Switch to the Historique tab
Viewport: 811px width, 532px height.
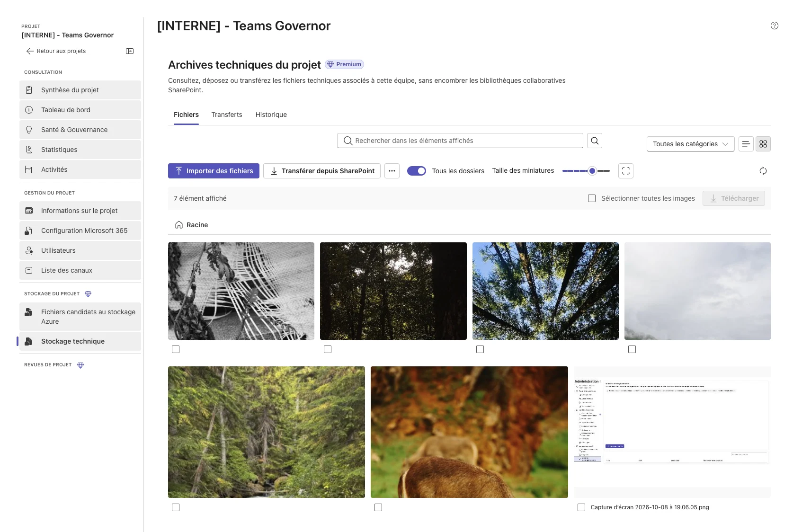click(x=271, y=115)
